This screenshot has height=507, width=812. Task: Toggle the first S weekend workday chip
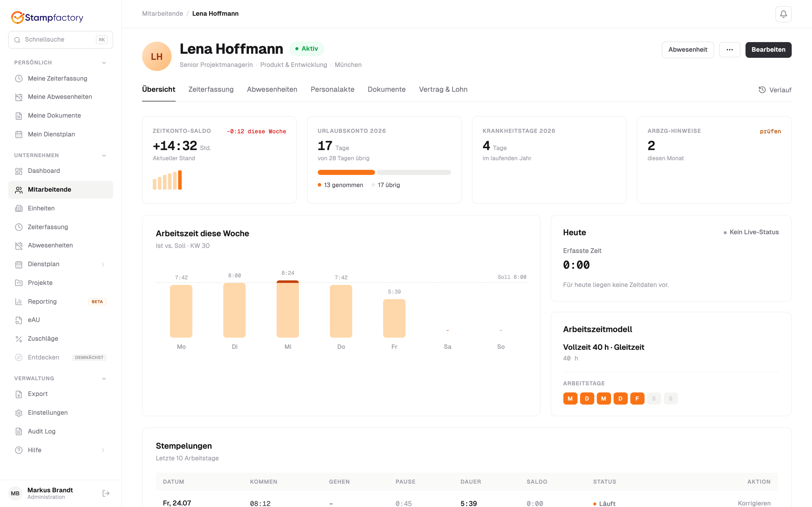click(x=654, y=398)
